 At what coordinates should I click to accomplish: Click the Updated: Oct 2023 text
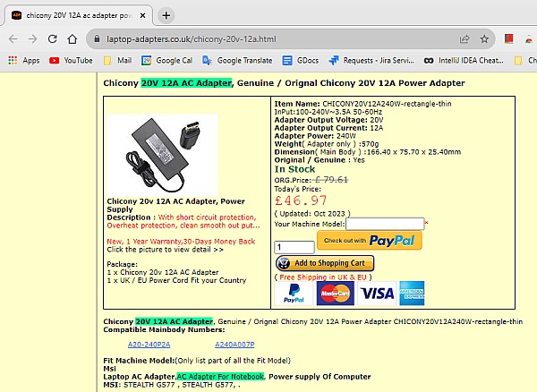(312, 214)
